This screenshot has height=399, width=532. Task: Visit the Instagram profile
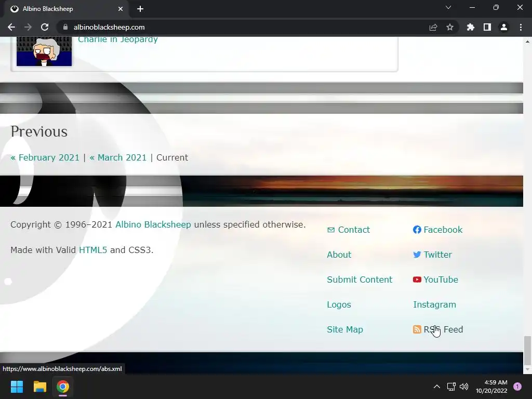[434, 304]
